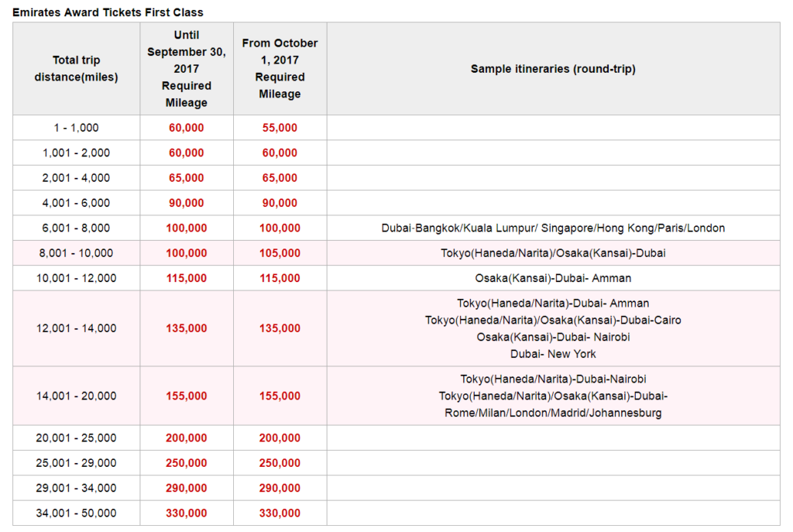Pick the "14,001 - 20,000" distance cell

[x=77, y=396]
